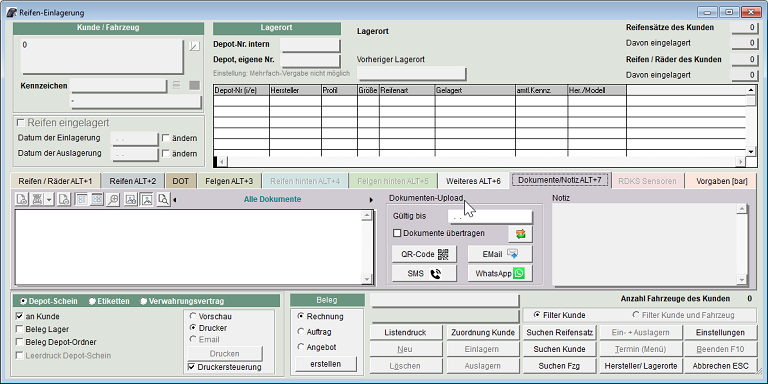The width and height of the screenshot is (768, 384).
Task: Toggle the Reifen eingelagert checkbox
Action: 21,122
